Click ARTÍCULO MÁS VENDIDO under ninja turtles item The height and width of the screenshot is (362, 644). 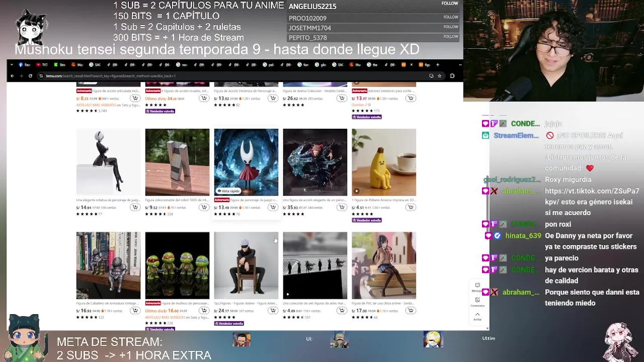[x=165, y=317]
